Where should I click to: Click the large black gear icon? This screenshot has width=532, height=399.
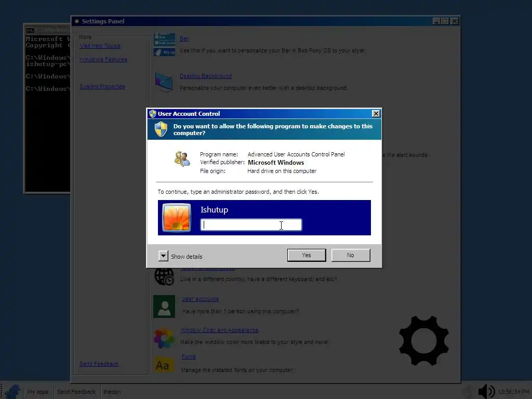[x=424, y=341]
